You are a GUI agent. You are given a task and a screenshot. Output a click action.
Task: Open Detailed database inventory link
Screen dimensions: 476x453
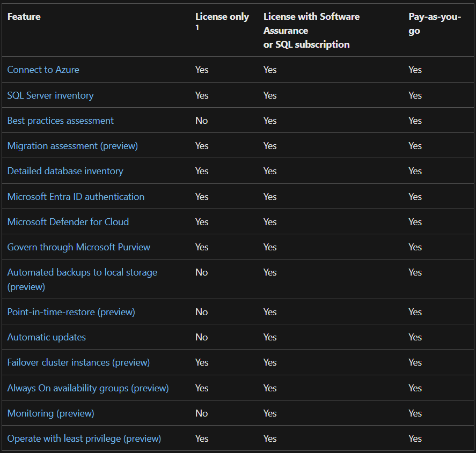pyautogui.click(x=65, y=171)
